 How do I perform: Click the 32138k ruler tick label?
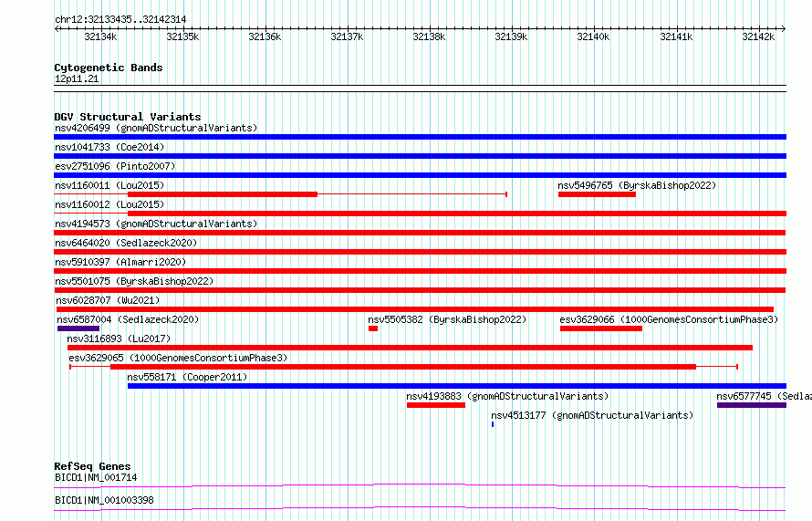point(429,36)
